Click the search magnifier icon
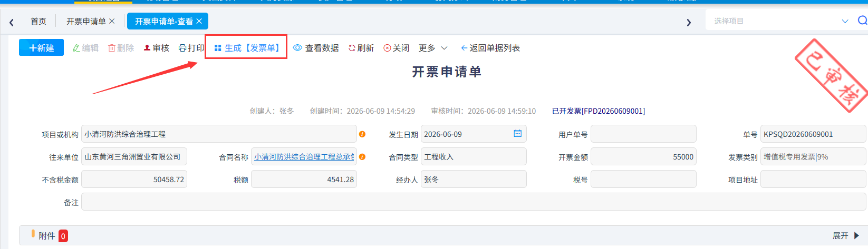 862,21
